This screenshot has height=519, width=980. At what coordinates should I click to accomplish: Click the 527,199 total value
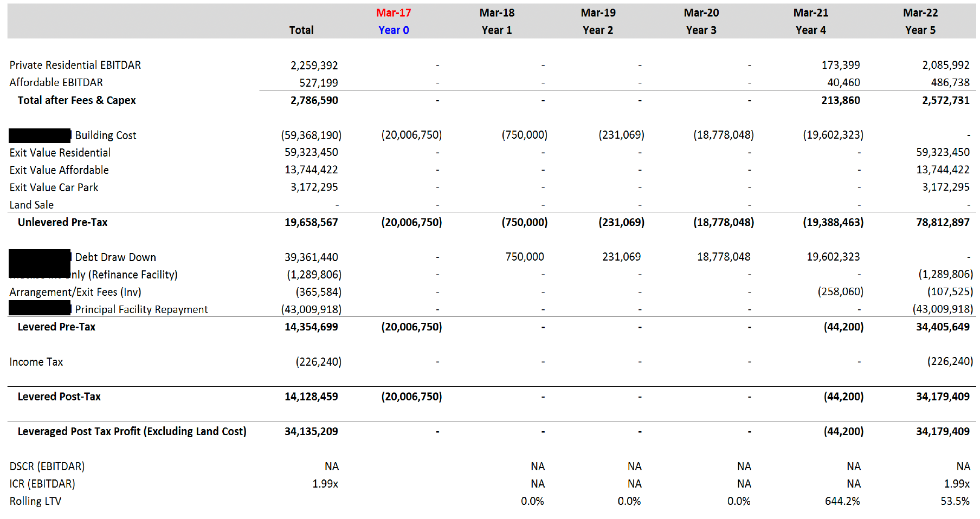point(319,83)
